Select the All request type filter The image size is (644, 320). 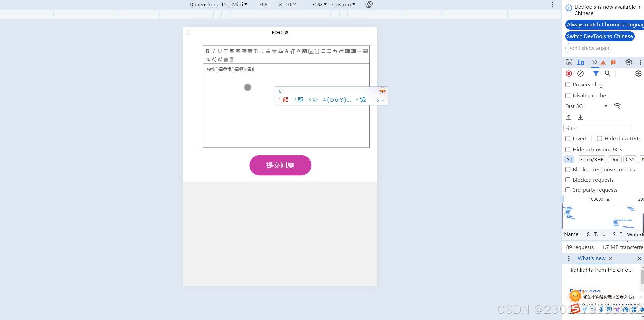(x=569, y=160)
